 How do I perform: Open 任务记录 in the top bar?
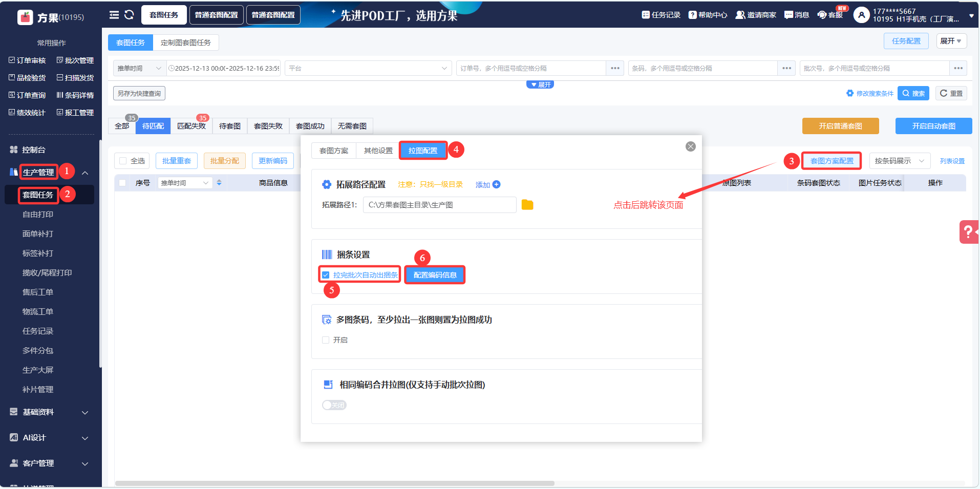pos(661,15)
